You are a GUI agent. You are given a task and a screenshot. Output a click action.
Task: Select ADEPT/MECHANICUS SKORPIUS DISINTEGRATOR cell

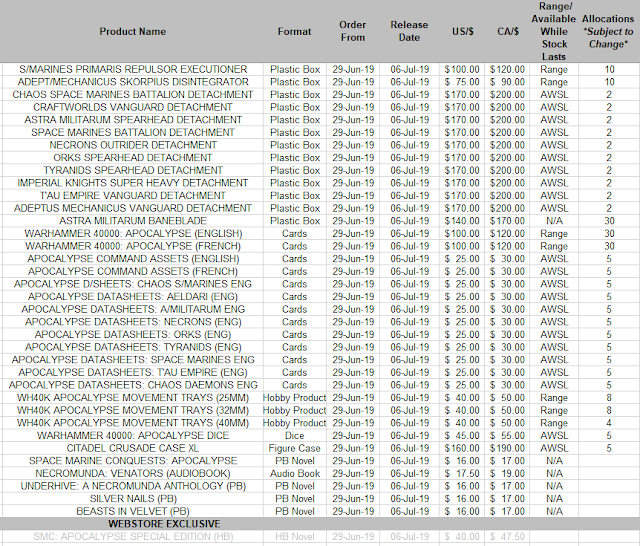133,82
